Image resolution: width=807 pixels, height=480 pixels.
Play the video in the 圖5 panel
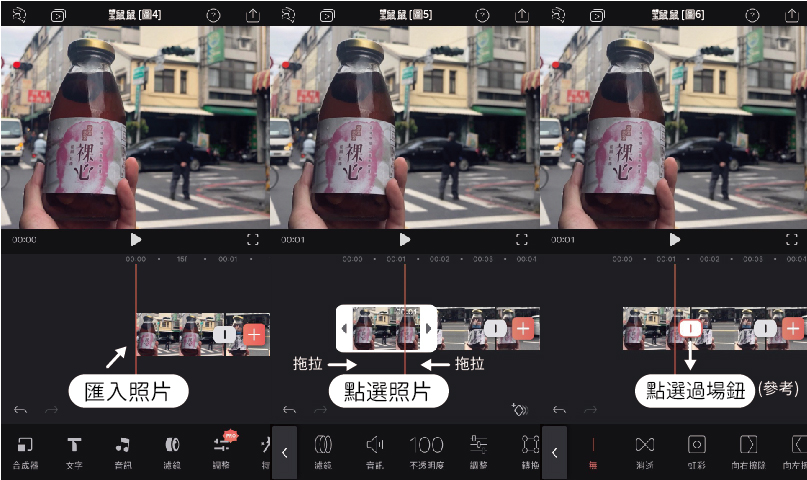coord(405,239)
